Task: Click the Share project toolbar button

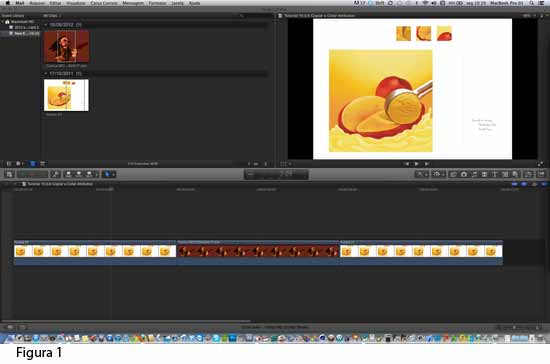Action: [541, 174]
